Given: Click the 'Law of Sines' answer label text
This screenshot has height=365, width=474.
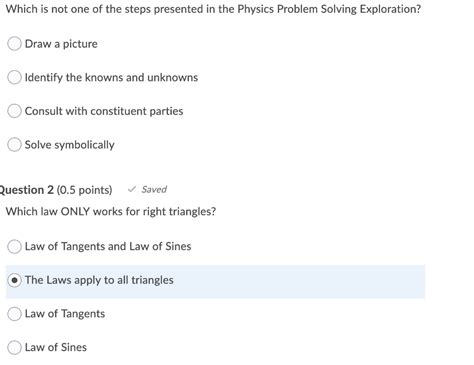Looking at the screenshot, I should tap(56, 347).
